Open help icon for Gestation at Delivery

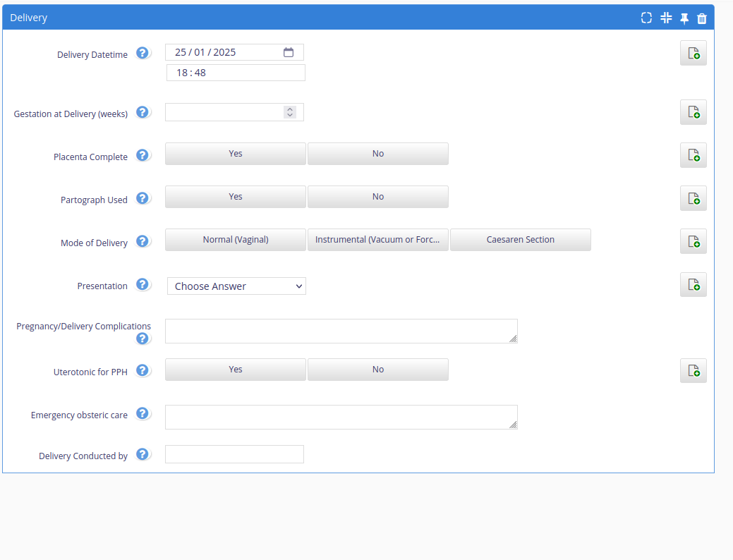click(x=143, y=112)
